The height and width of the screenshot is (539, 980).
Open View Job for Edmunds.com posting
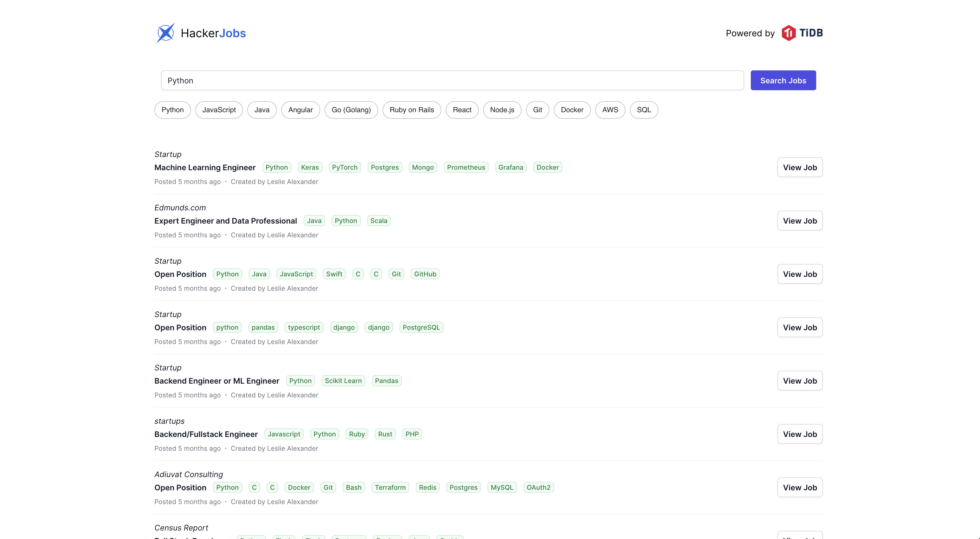(x=800, y=221)
